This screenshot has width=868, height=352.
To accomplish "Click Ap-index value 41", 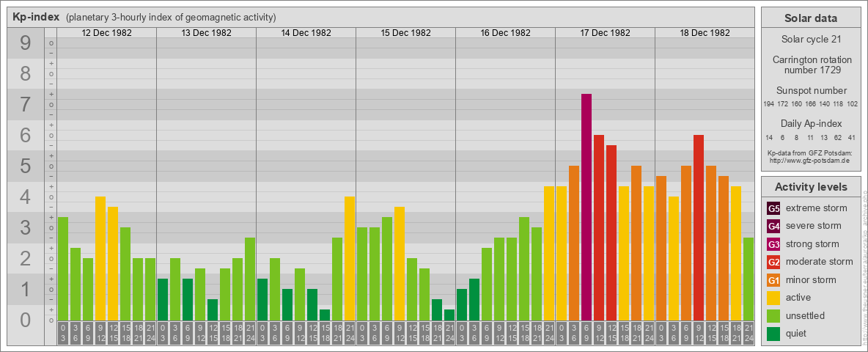I will tap(853, 137).
